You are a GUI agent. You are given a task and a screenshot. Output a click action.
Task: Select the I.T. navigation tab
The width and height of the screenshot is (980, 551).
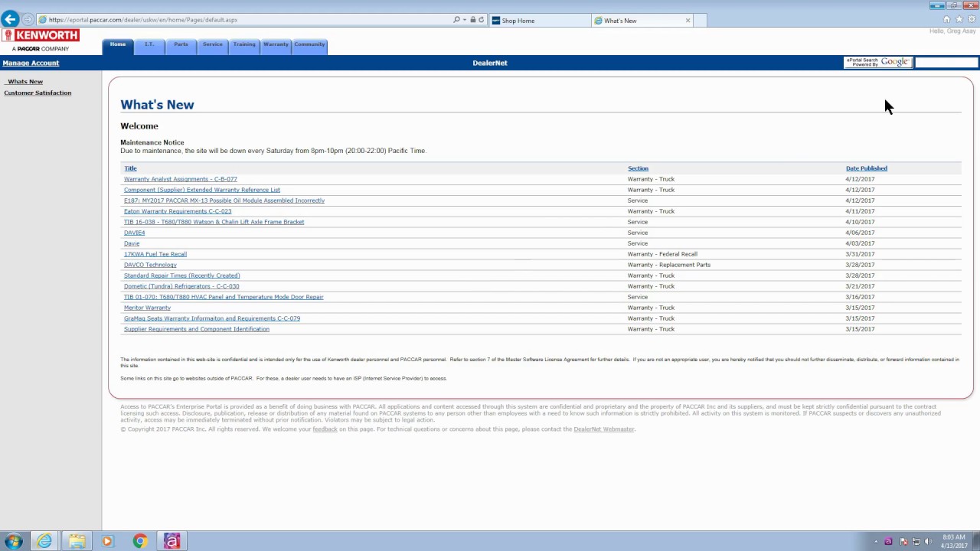click(x=149, y=46)
